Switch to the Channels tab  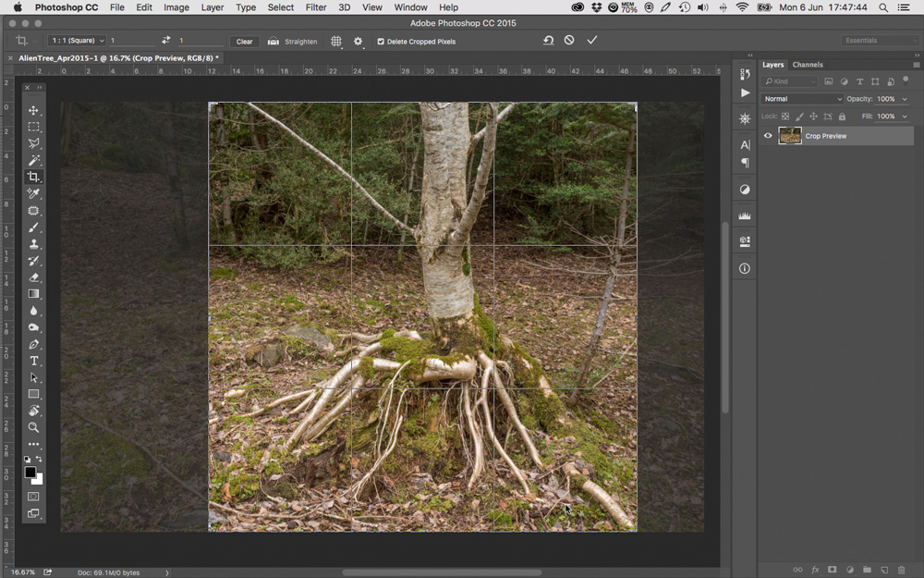(x=808, y=65)
